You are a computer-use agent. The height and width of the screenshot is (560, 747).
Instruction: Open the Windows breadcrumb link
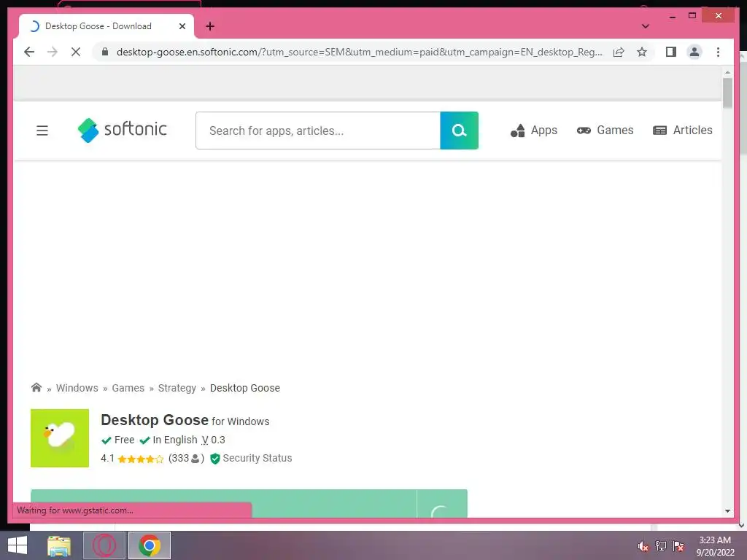77,388
